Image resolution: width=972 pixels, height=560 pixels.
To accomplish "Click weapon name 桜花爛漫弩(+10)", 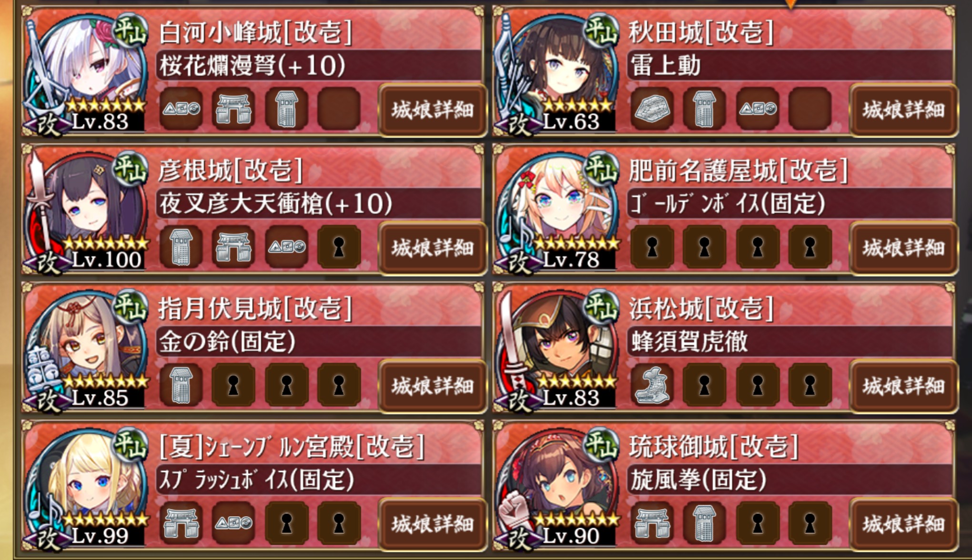I will (253, 65).
